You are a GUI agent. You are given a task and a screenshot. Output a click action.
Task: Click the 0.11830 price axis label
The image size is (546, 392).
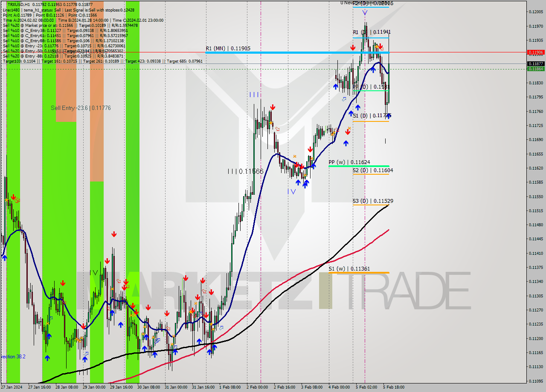[536, 83]
